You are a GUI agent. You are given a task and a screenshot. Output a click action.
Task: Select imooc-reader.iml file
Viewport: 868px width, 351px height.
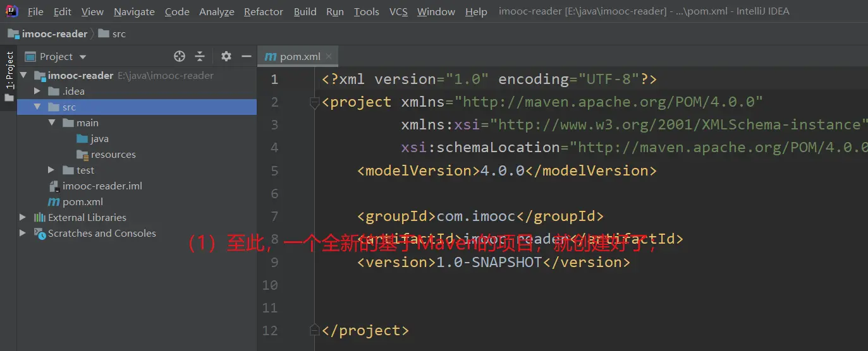point(137,186)
